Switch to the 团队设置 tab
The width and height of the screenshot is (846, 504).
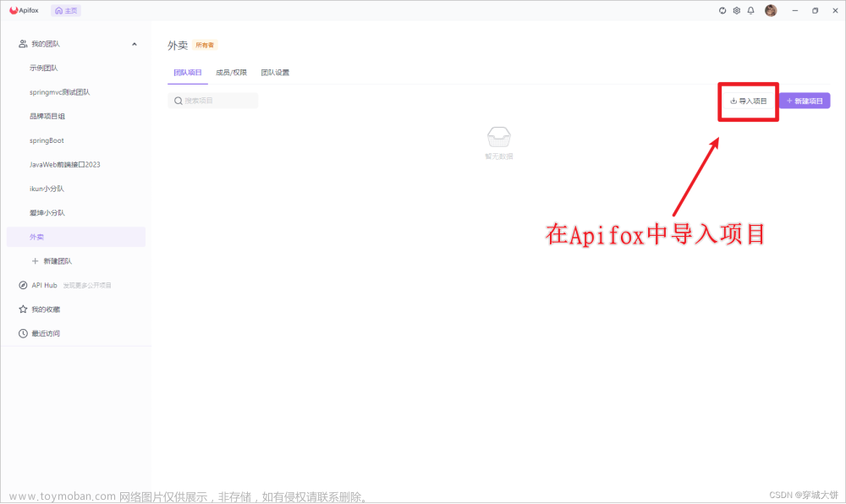[x=275, y=72]
